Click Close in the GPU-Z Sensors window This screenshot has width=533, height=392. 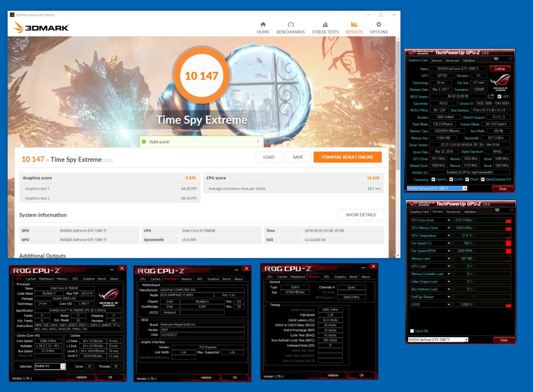tap(503, 340)
